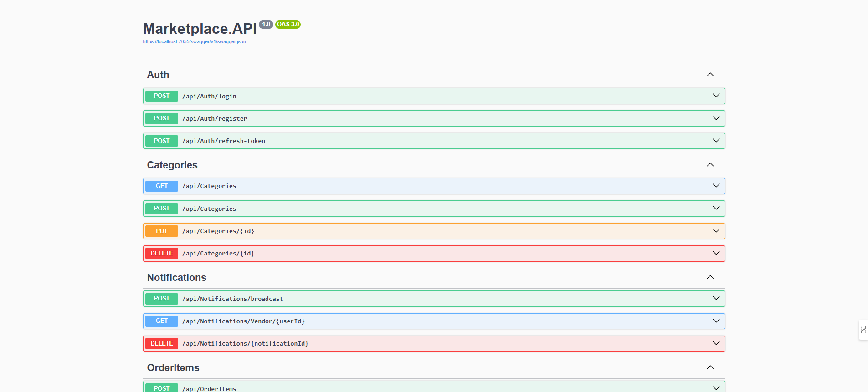Open the swagger.json URL link
Image resolution: width=868 pixels, height=392 pixels.
194,41
